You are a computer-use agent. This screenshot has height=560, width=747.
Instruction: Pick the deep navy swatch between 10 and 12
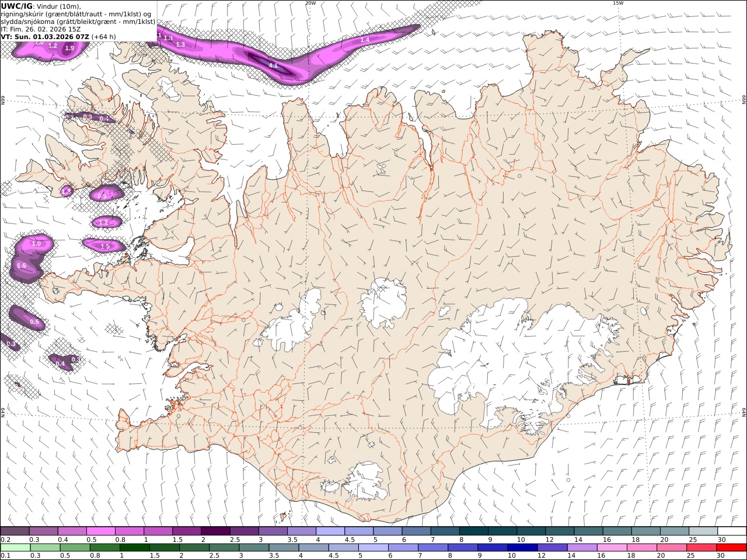click(522, 547)
